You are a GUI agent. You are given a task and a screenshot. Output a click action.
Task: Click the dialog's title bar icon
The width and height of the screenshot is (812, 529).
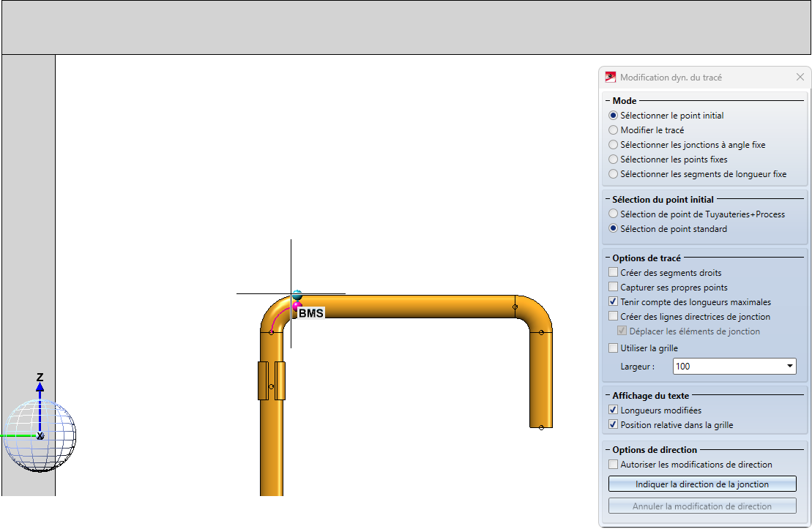point(611,77)
